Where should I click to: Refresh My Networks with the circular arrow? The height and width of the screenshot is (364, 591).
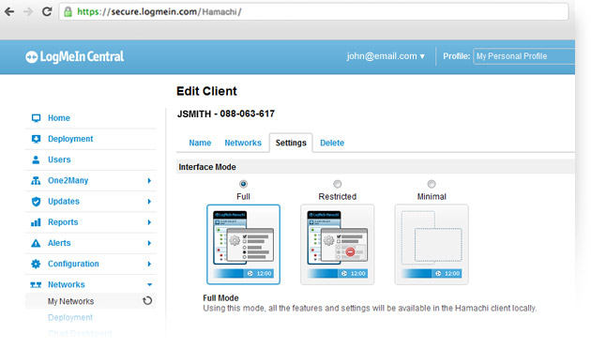147,301
